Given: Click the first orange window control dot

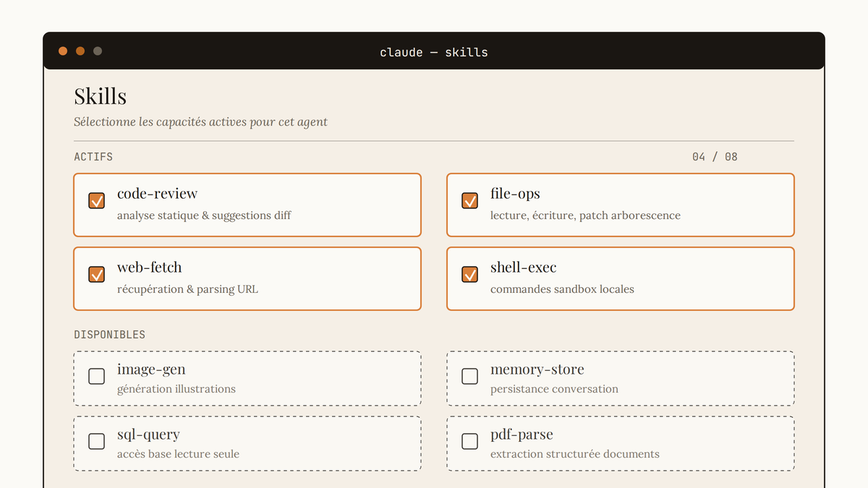Looking at the screenshot, I should (63, 51).
